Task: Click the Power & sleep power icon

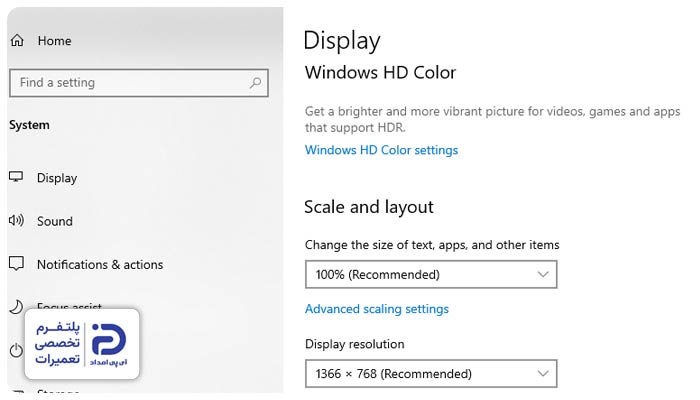Action: coord(16,350)
